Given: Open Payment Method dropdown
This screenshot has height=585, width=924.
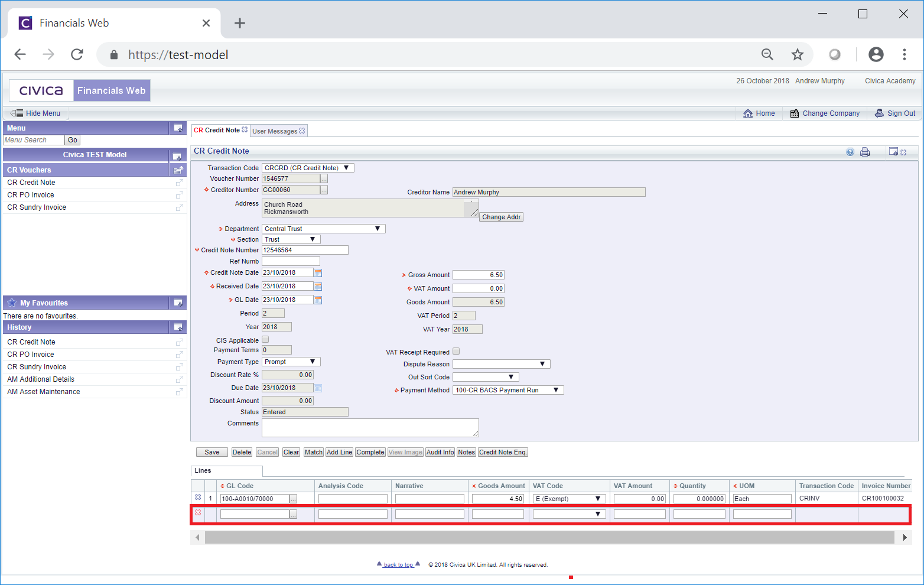Looking at the screenshot, I should (x=508, y=390).
